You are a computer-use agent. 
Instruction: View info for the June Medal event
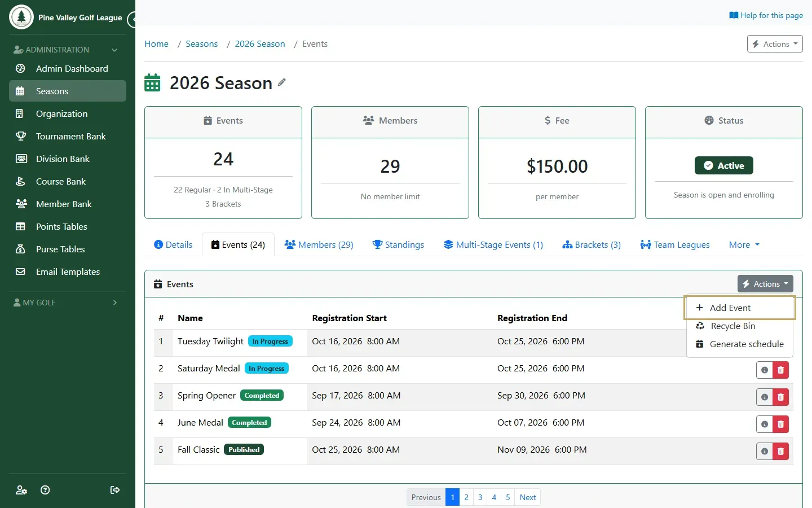[x=765, y=424]
